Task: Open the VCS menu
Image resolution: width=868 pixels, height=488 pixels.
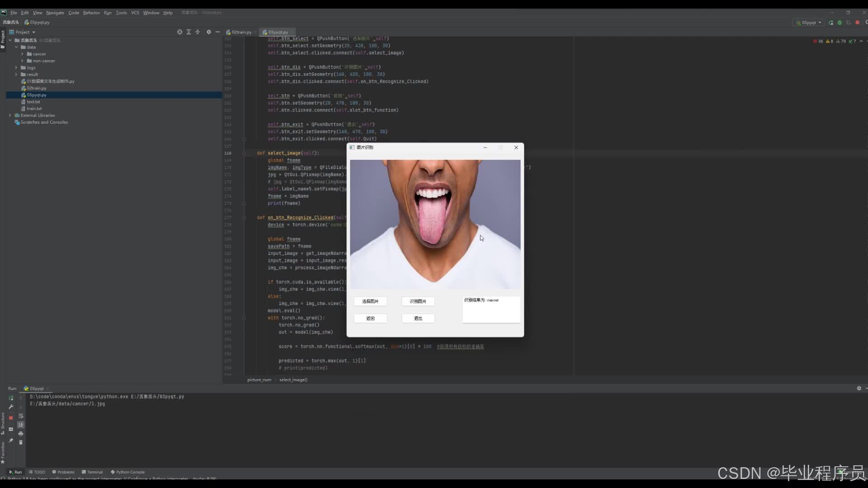Action: [135, 13]
